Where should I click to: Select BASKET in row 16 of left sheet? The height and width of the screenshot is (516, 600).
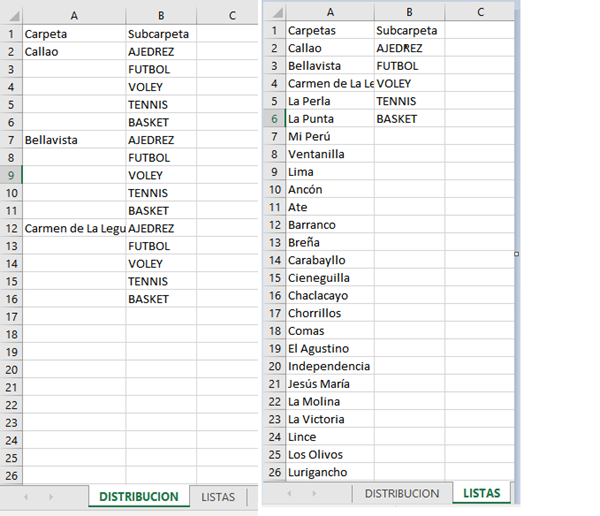[161, 299]
